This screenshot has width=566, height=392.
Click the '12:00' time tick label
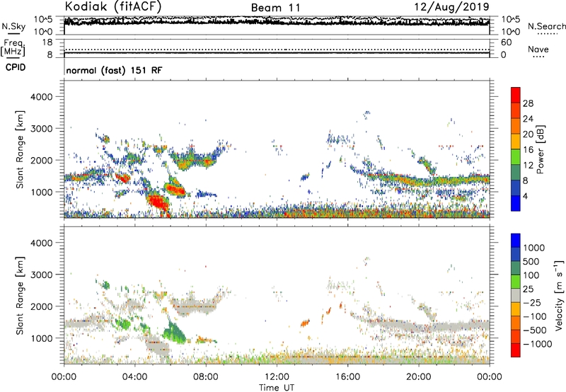(x=277, y=377)
